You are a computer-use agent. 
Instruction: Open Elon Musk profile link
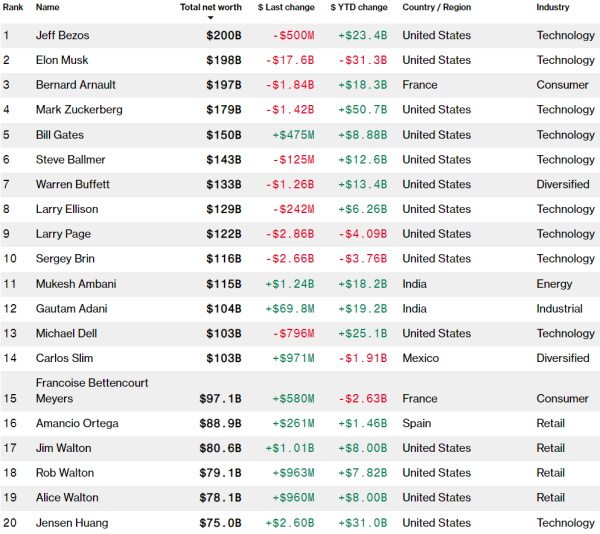coord(62,60)
